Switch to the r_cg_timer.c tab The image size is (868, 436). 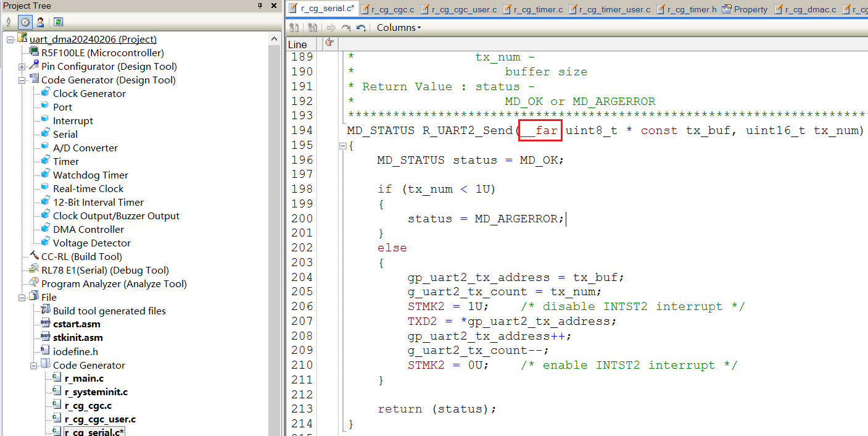(x=533, y=9)
